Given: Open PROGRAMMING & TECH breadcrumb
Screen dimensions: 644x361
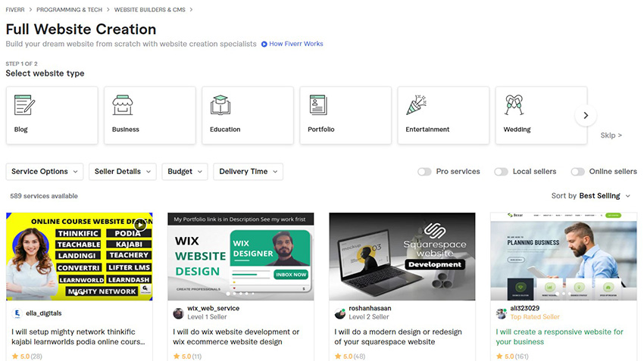Looking at the screenshot, I should pos(70,9).
